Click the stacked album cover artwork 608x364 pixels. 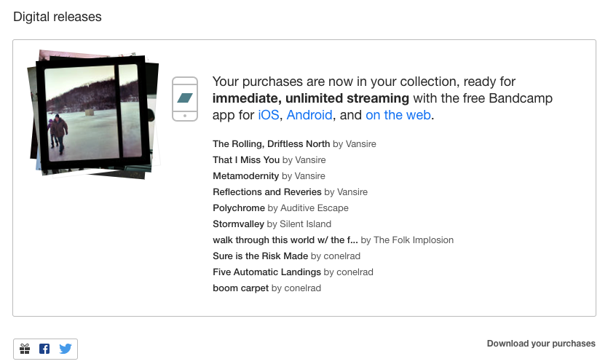pos(92,113)
